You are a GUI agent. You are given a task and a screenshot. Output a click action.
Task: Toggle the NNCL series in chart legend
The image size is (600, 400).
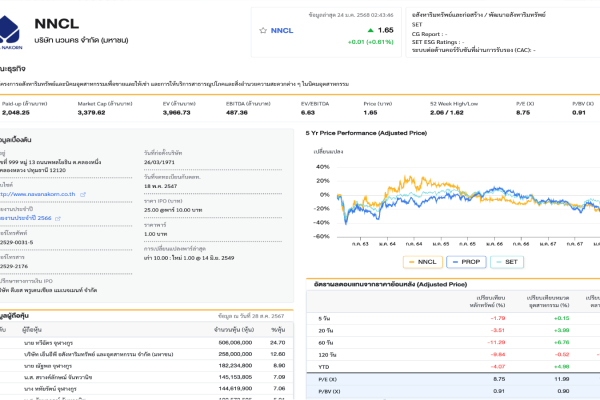423,261
